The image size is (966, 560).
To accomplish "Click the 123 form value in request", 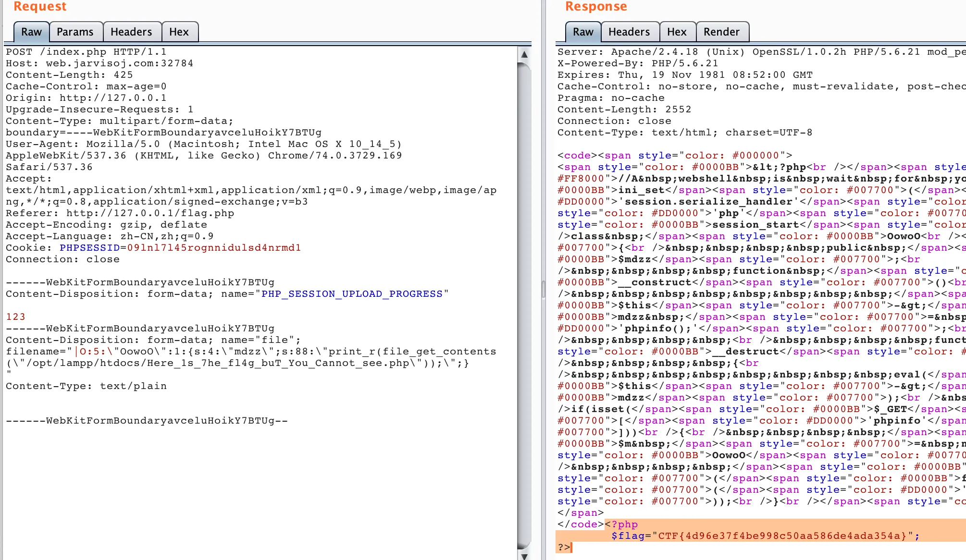I will [15, 317].
